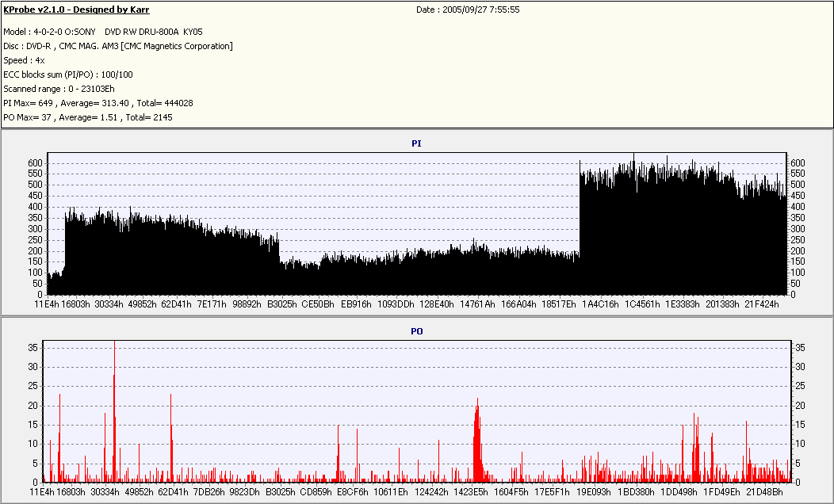Click the 11E4h label on PO x-axis
The height and width of the screenshot is (504, 834).
tap(42, 492)
